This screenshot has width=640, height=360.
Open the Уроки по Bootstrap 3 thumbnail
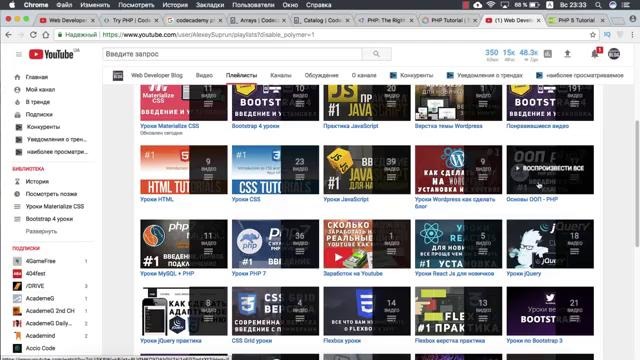pos(550,311)
